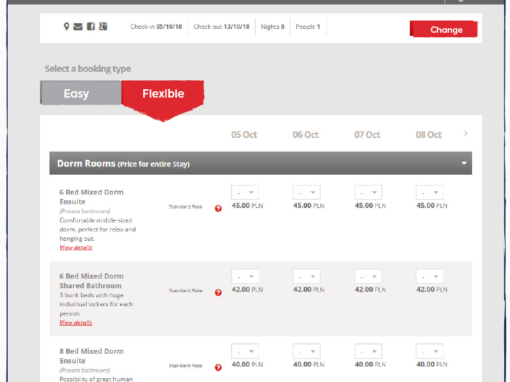Click 42.00 PLN price under 06 Oct
510x382 pixels.
point(309,290)
